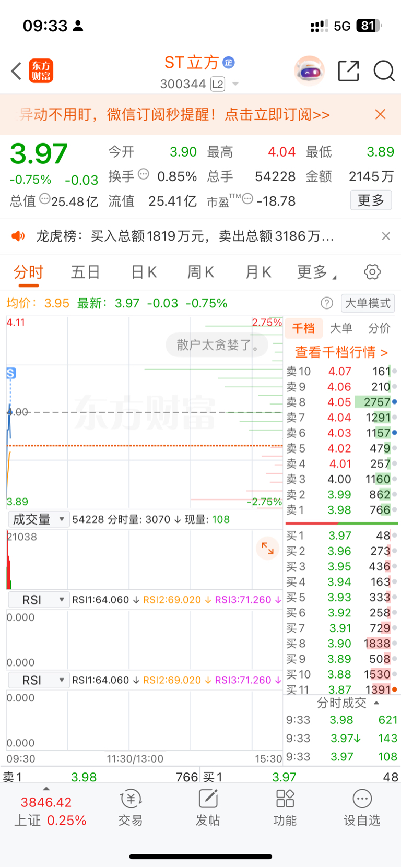The image size is (401, 868).
Task: Tap the subscription banner text
Action: (175, 114)
